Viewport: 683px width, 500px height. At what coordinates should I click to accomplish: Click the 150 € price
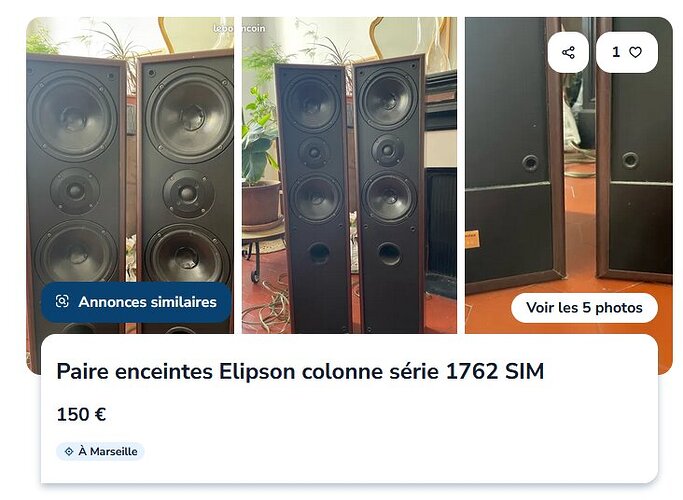81,414
